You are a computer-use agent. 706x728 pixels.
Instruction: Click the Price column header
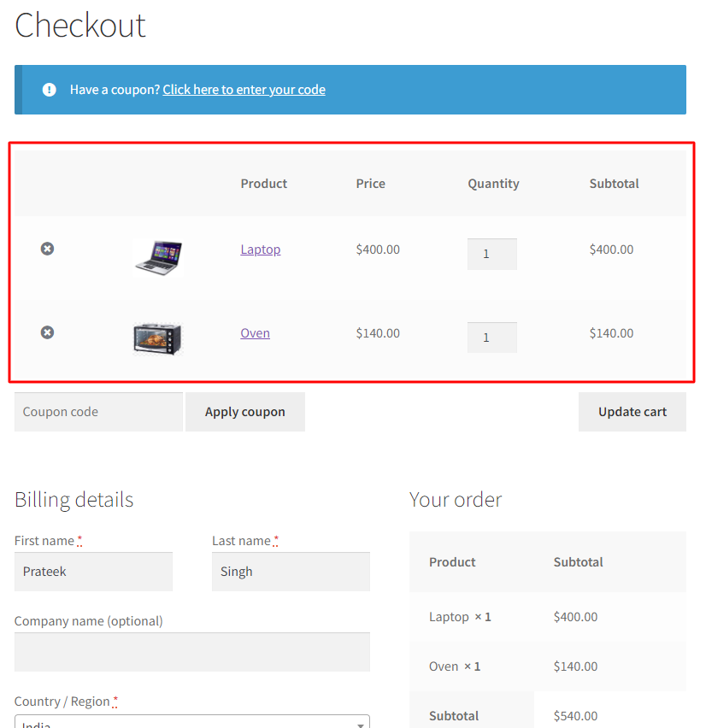pos(371,184)
